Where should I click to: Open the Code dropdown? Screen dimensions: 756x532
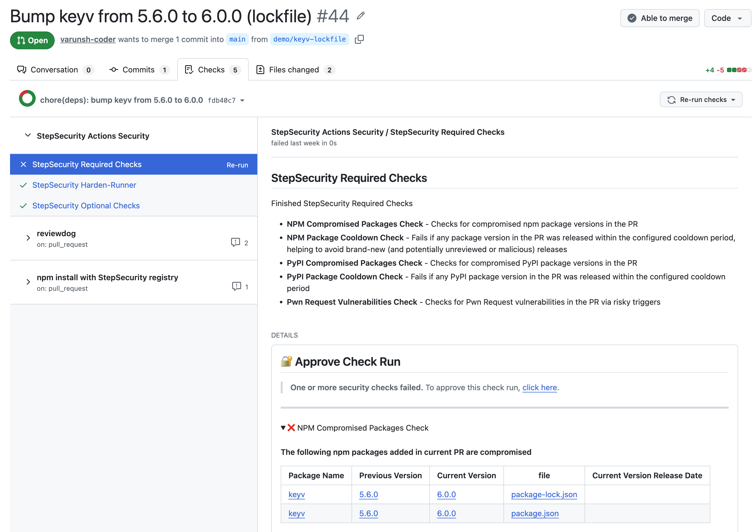[727, 18]
